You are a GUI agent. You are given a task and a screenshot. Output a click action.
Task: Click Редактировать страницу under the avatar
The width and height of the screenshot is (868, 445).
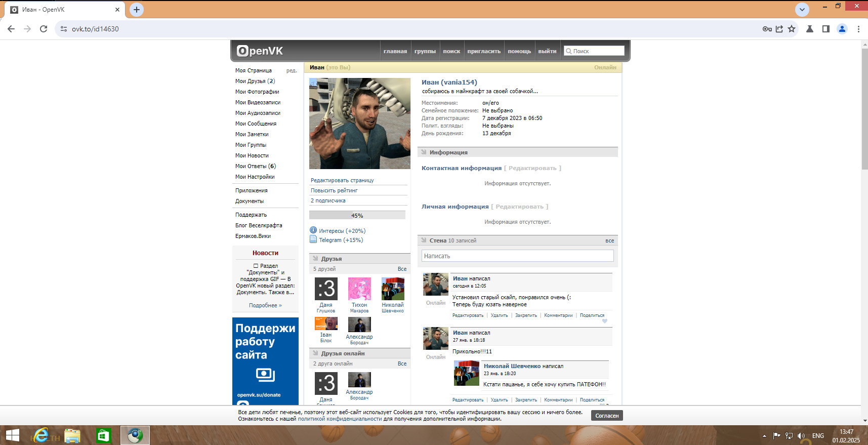coord(342,180)
